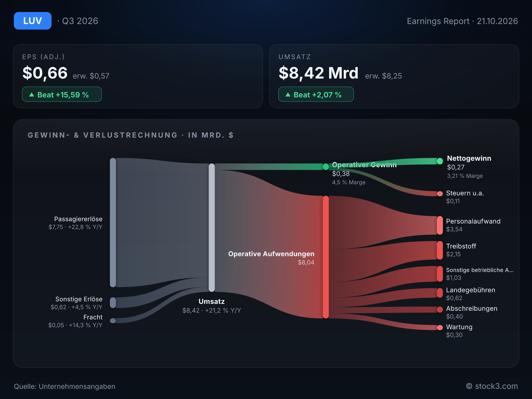
Task: Click the 4,5 % Marge text
Action: [x=349, y=182]
